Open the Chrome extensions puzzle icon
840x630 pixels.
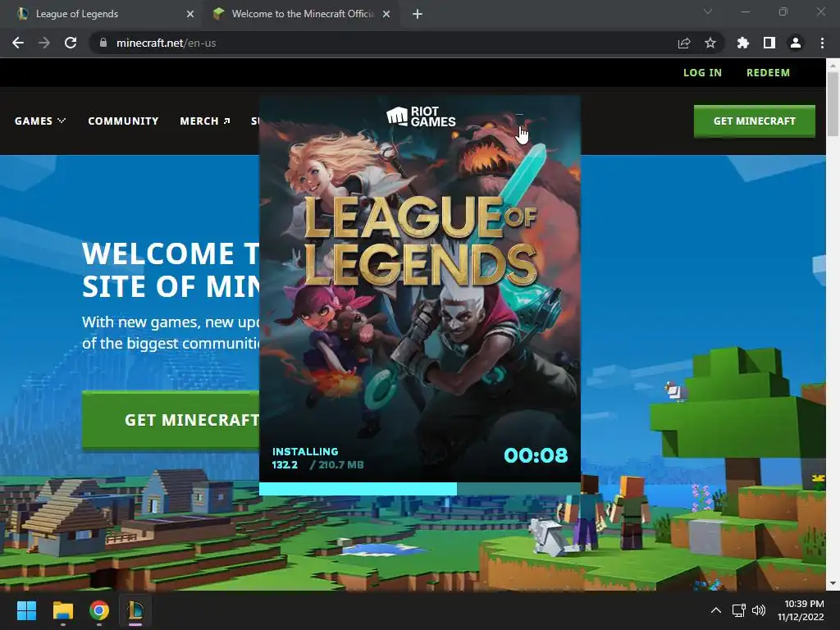743,43
